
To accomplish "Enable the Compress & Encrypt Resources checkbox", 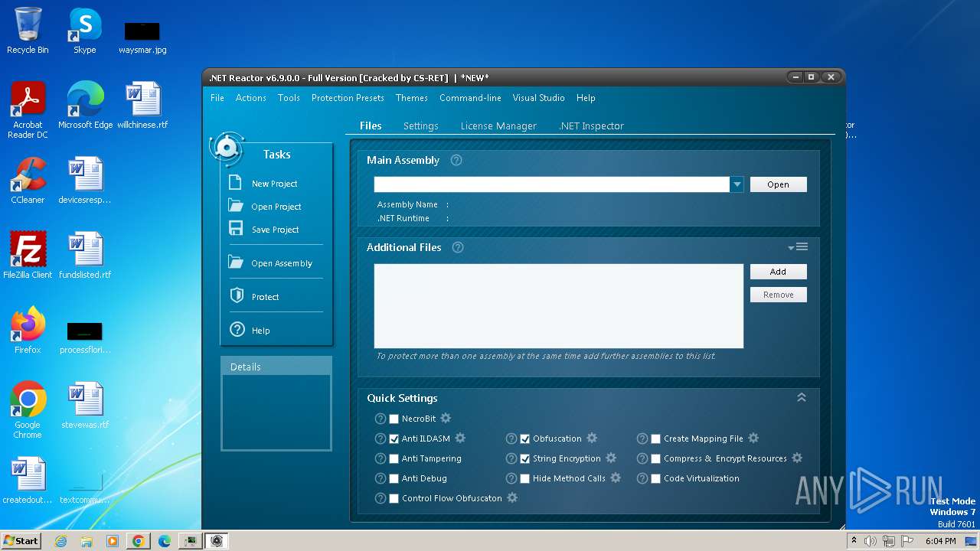I will 656,458.
